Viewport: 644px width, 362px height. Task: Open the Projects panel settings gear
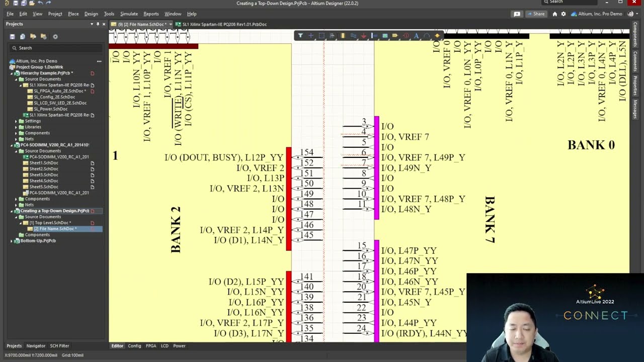coord(55,37)
